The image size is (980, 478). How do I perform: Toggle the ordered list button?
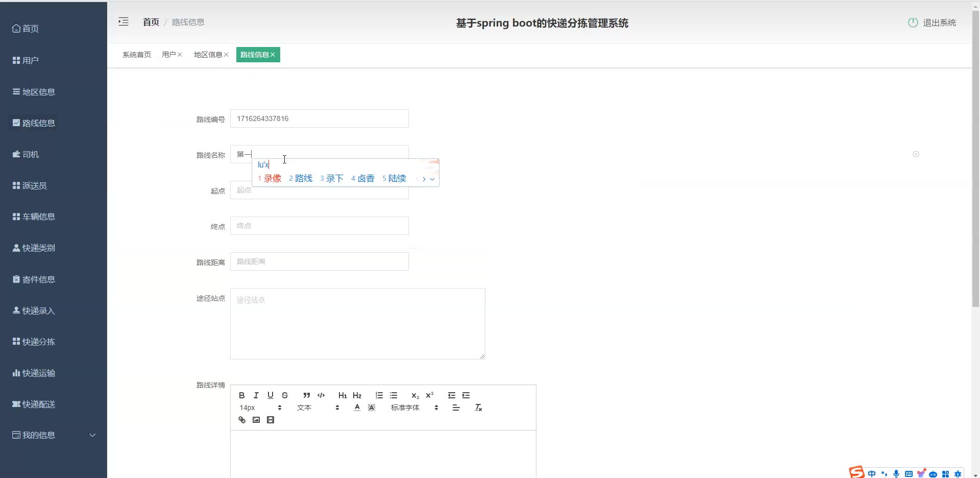[379, 395]
